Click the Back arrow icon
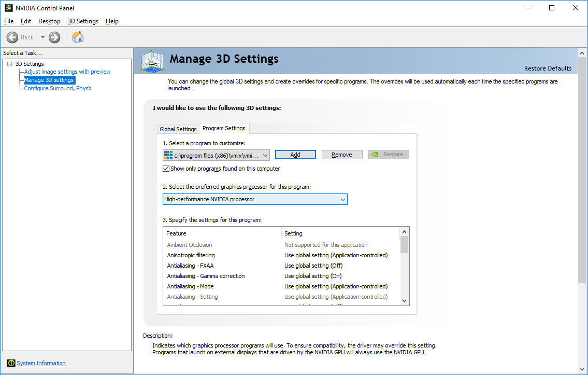This screenshot has height=375, width=588. tap(12, 37)
